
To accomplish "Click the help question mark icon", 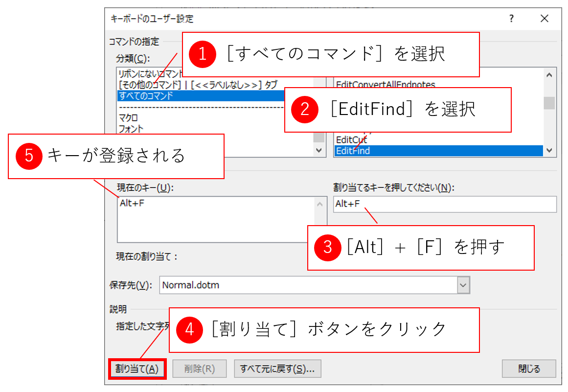I will [511, 19].
